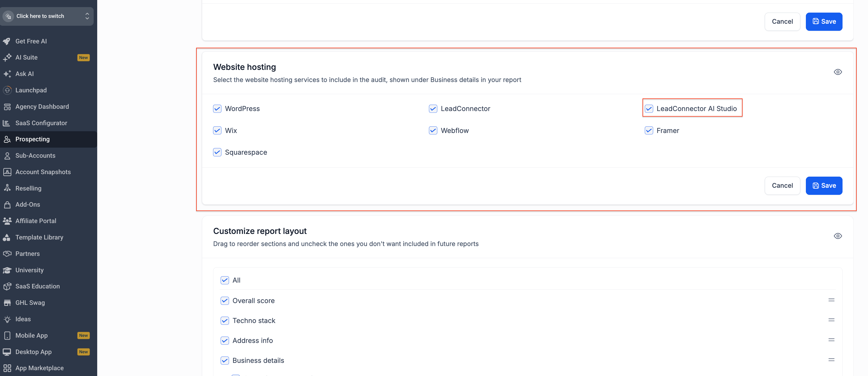Click the Affiliate Portal group icon

(x=7, y=221)
